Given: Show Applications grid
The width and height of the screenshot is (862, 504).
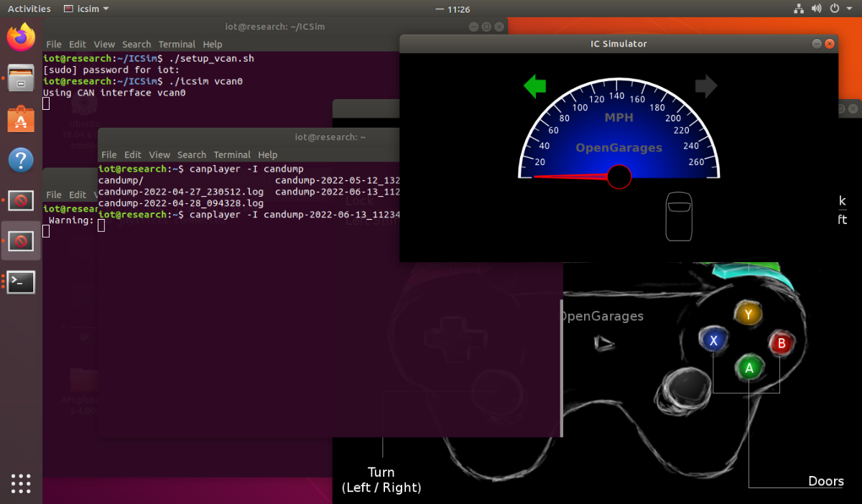Looking at the screenshot, I should coord(21,482).
